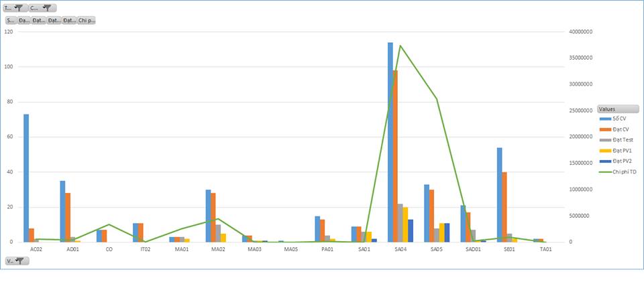The height and width of the screenshot is (286, 644).
Task: Click the 'Chi p...' value field button
Action: [87, 20]
